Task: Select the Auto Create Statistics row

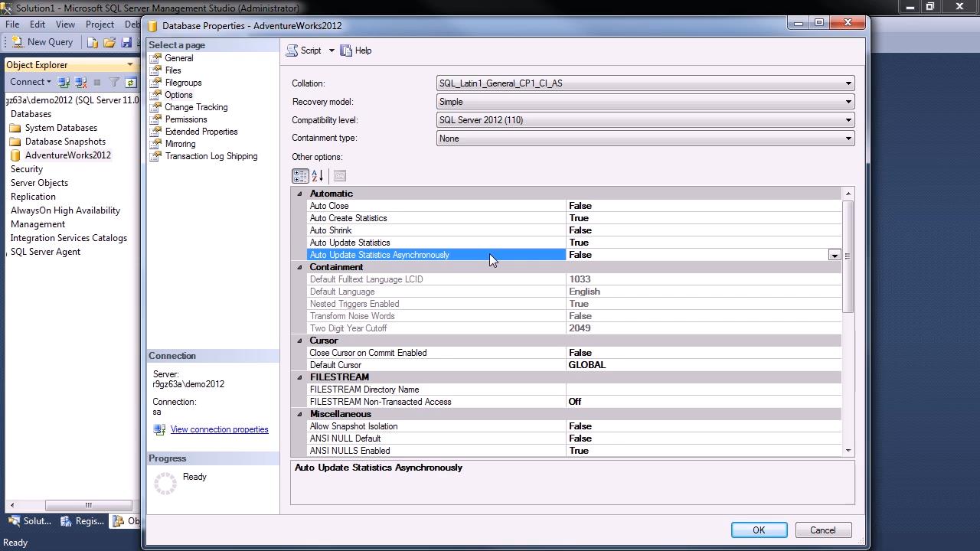Action: pyautogui.click(x=573, y=218)
